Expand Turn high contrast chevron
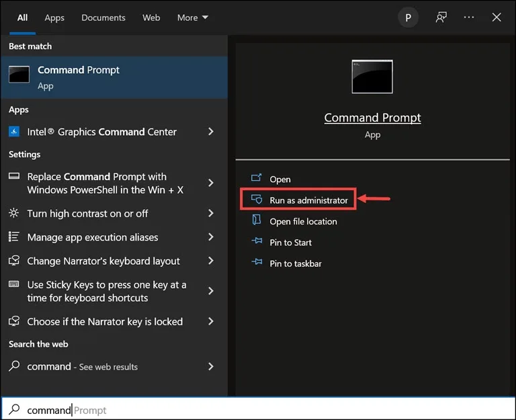Screen dimensions: 516x420 point(211,213)
